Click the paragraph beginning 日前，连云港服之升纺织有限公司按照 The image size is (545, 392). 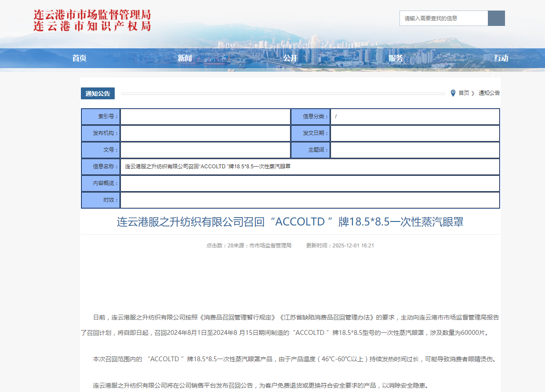point(290,325)
